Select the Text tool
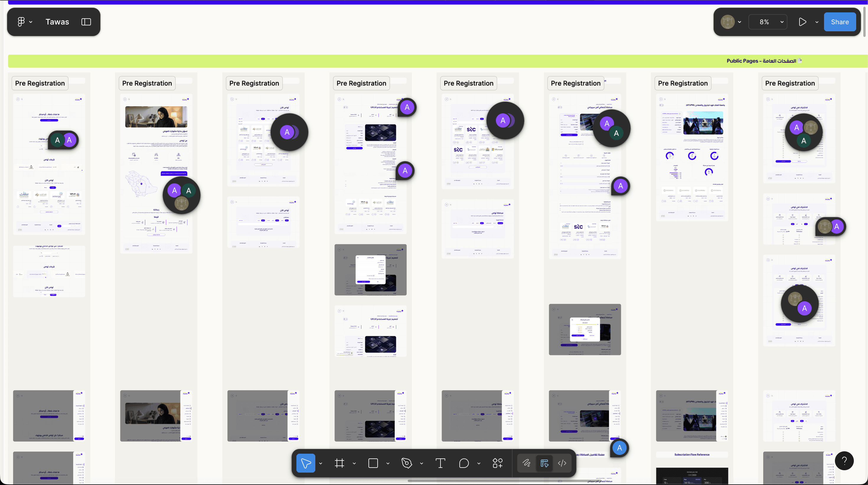 [440, 463]
